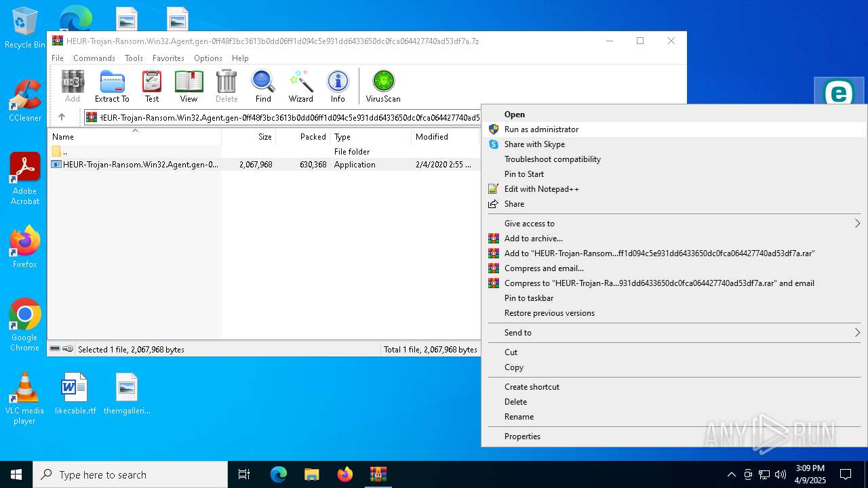The height and width of the screenshot is (488, 868).
Task: Choose Cut in the context menu
Action: tap(675, 352)
